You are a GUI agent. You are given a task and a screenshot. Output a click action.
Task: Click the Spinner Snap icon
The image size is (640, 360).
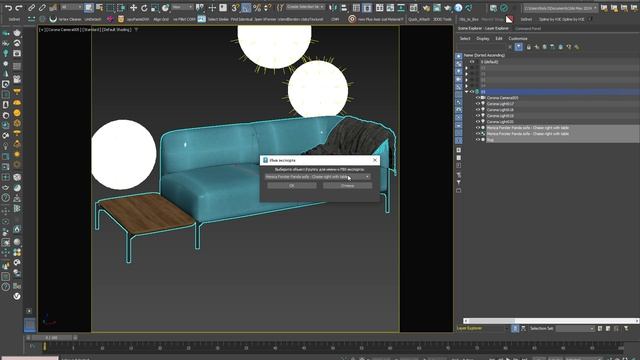tap(267, 8)
